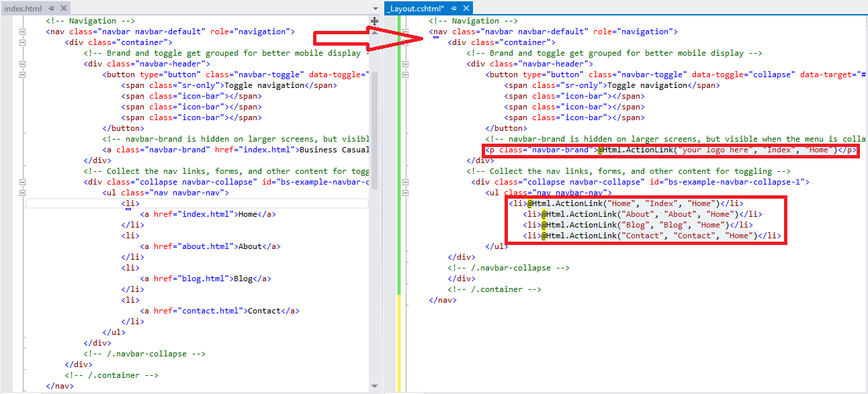This screenshot has height=394, width=868.
Task: Collapse the navbar-header div in _Layout.cshtml
Action: tap(405, 64)
